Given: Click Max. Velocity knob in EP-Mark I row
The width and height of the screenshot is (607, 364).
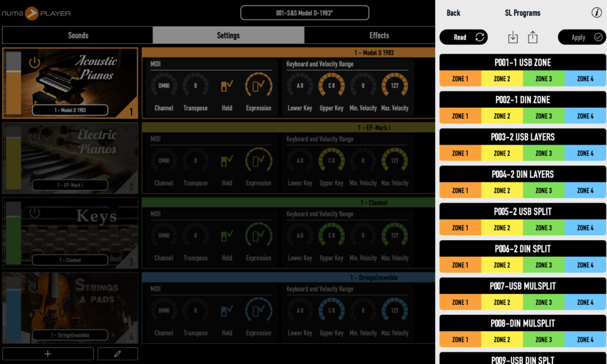Looking at the screenshot, I should (x=394, y=160).
